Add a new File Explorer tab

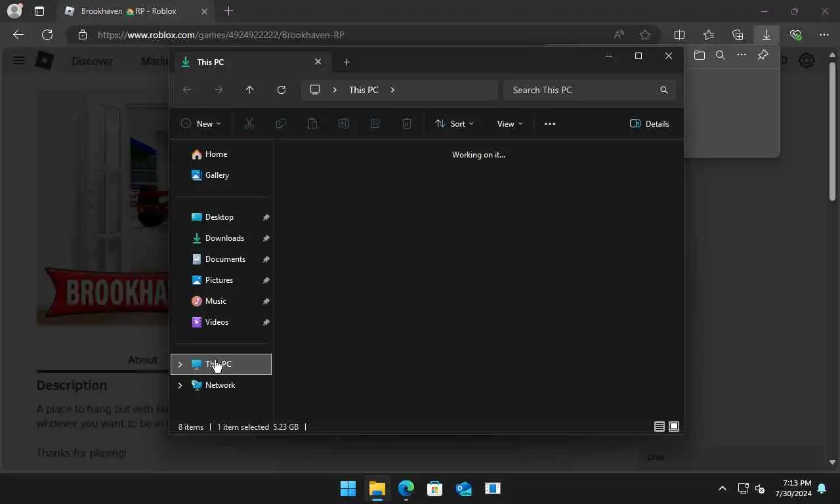[x=347, y=62]
